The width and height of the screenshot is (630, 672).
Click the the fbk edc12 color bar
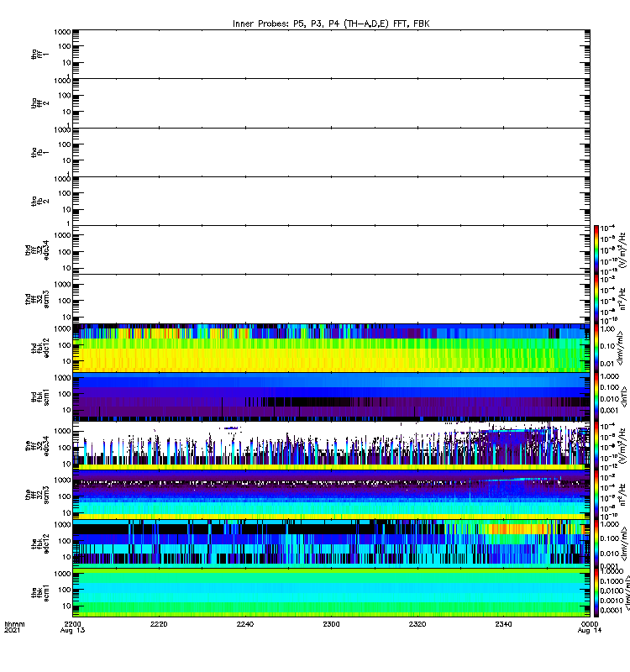[x=596, y=543]
